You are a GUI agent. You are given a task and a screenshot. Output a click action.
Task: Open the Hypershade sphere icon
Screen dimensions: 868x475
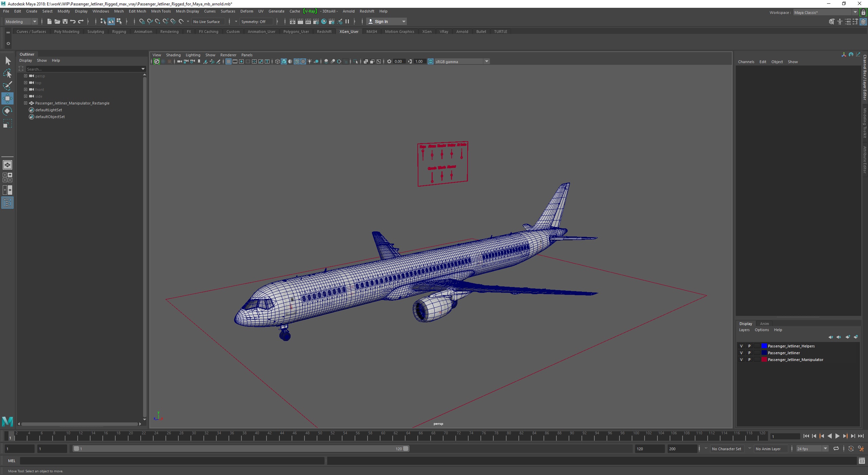(324, 21)
